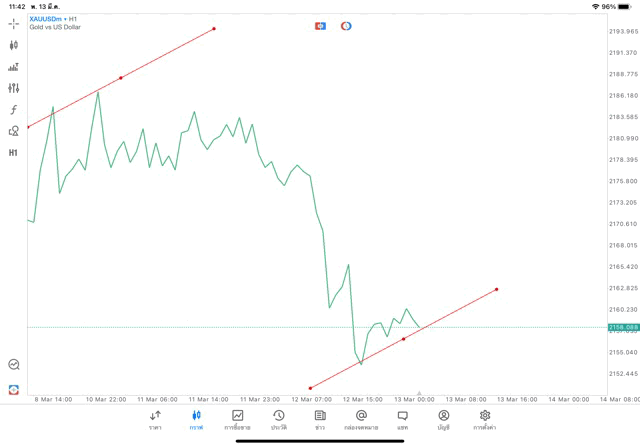Viewport: 640px width, 447px height.
Task: Open the indicators bar-chart icon
Action: tap(13, 67)
